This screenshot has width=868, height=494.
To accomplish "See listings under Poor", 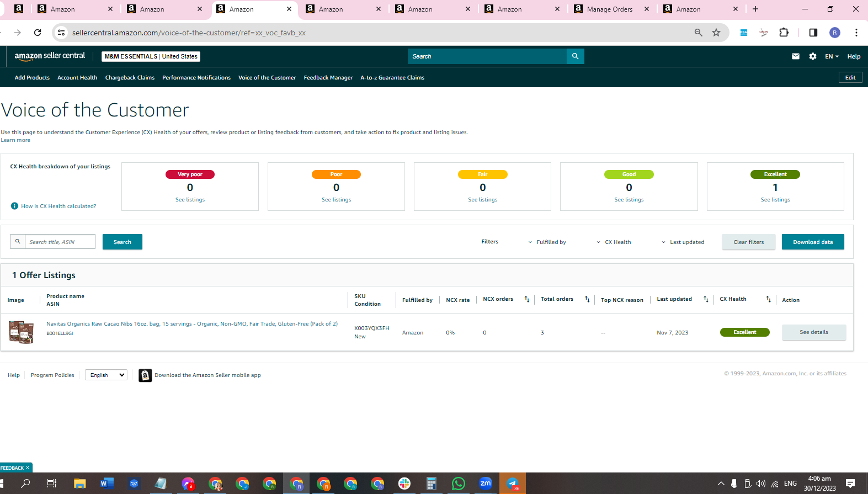I will coord(336,200).
